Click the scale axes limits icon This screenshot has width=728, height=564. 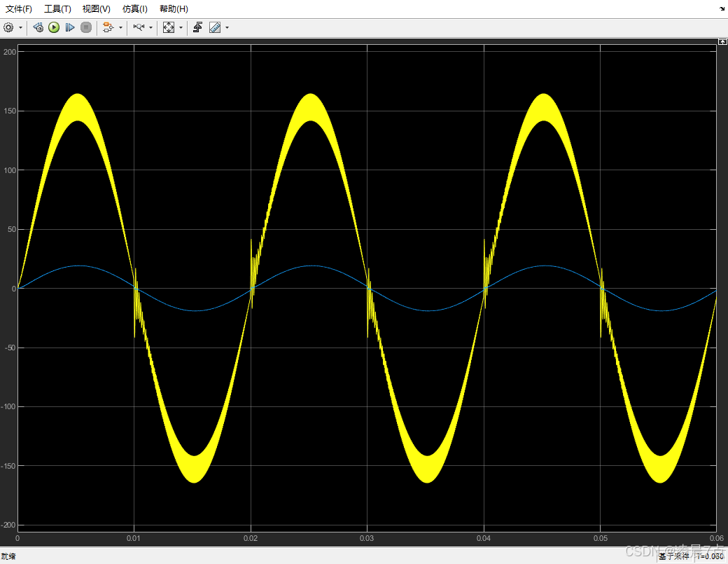click(x=169, y=28)
